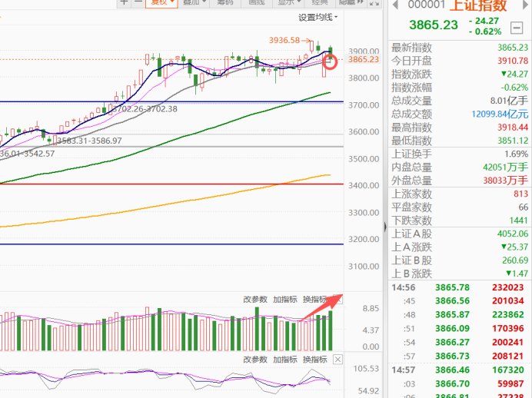The image size is (532, 398).
Task: Close the volume indicator sub-panel
Action: (337, 299)
